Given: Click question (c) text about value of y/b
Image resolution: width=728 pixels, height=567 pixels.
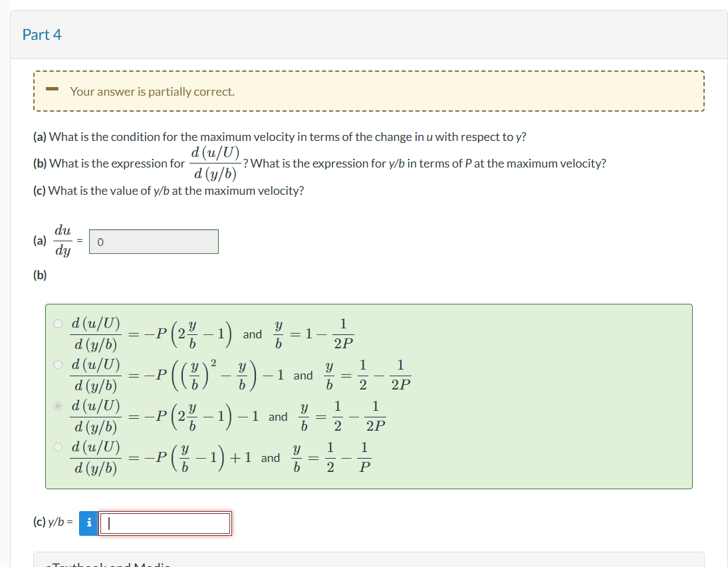Looking at the screenshot, I should click(x=168, y=191).
